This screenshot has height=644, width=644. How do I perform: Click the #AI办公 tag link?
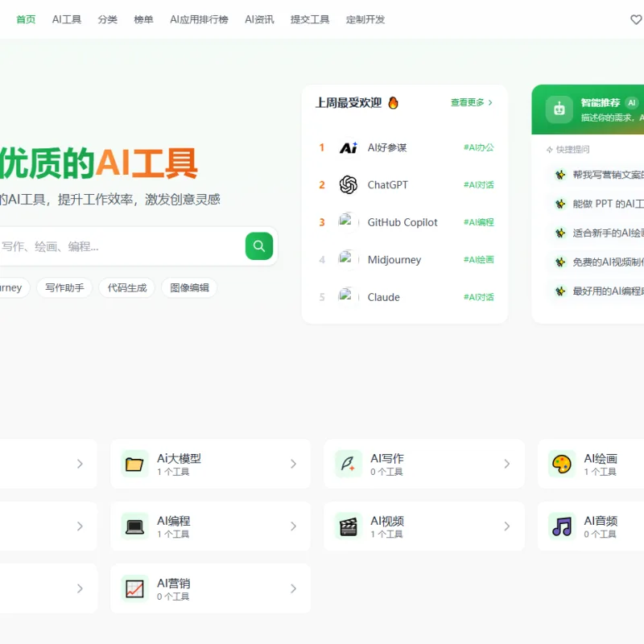click(478, 147)
